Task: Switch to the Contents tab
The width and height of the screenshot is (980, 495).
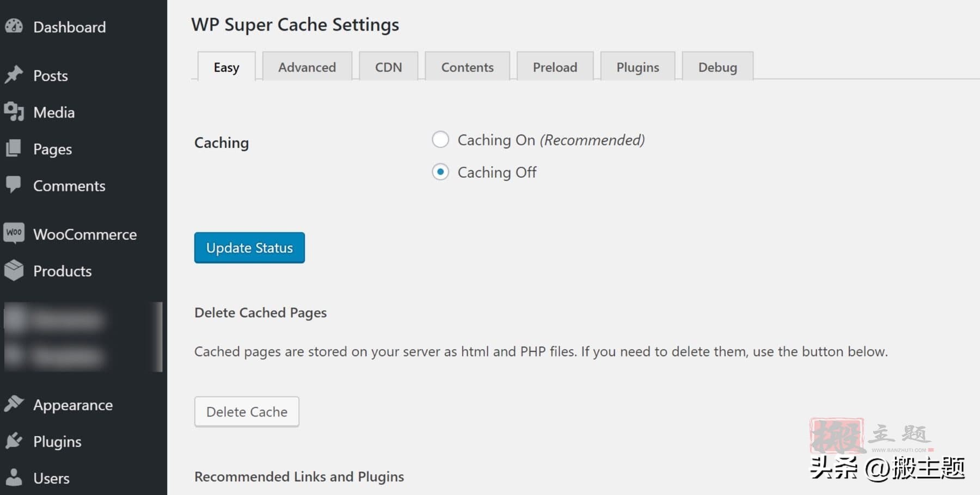Action: tap(467, 67)
